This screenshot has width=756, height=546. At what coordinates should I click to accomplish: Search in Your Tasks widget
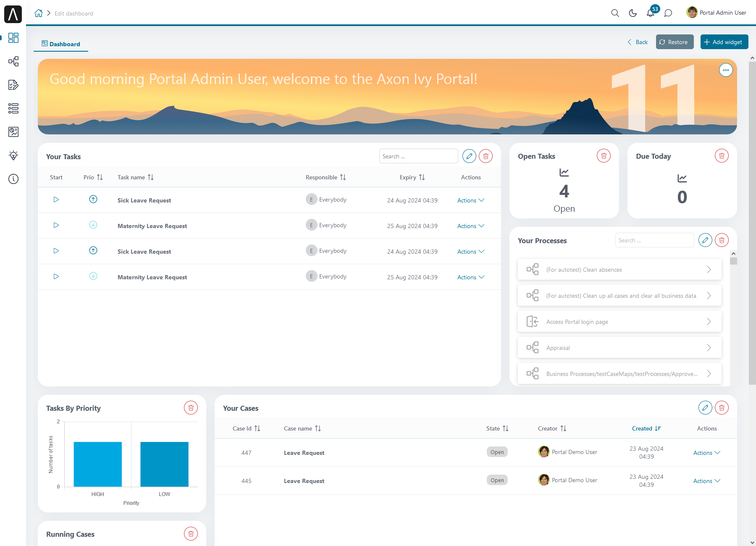(418, 156)
